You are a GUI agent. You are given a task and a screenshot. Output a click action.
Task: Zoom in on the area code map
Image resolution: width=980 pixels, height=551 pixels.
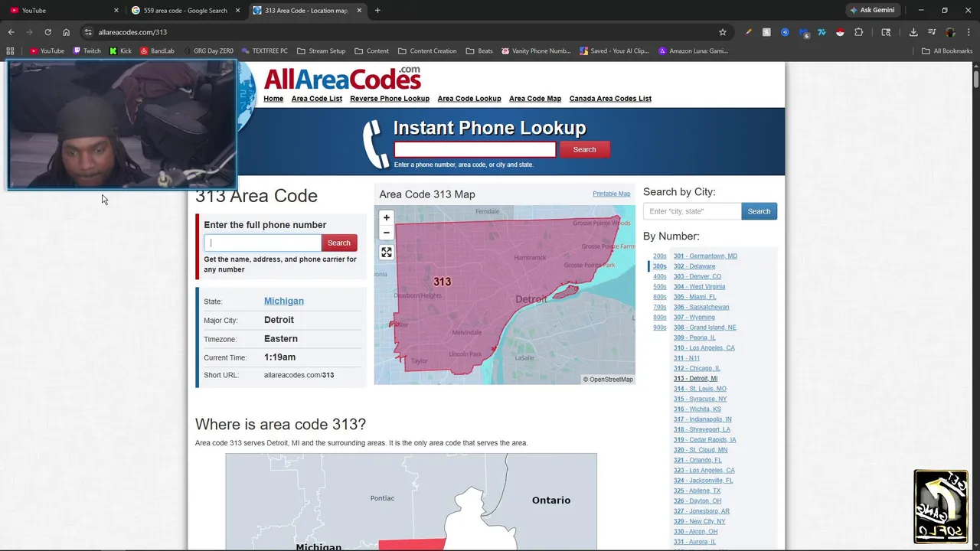(x=387, y=217)
